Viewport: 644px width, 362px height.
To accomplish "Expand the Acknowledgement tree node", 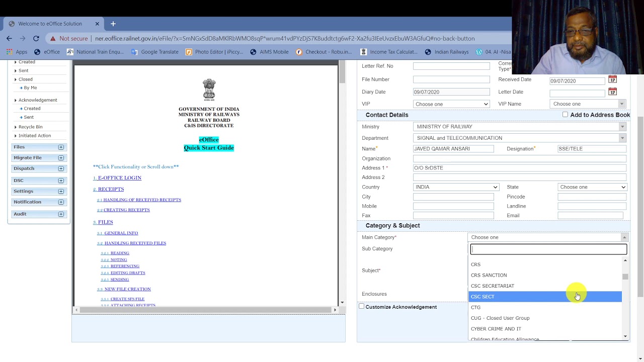I will coord(38,100).
